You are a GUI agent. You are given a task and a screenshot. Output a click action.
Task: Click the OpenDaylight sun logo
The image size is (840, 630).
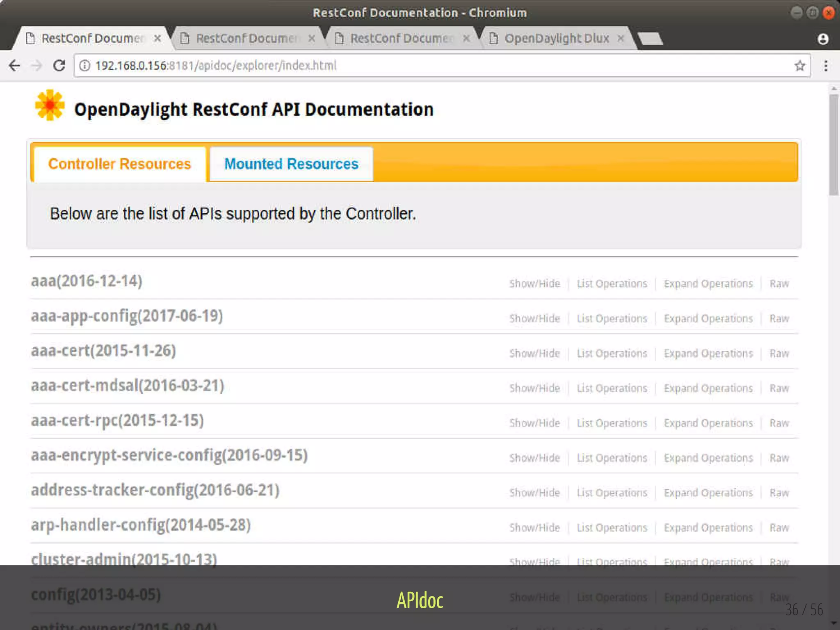tap(50, 105)
